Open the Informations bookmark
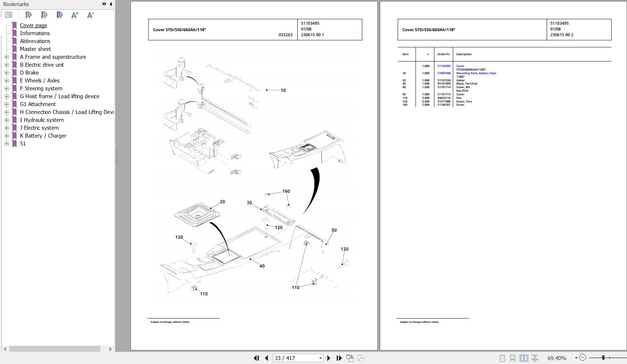627x364 pixels. (35, 33)
